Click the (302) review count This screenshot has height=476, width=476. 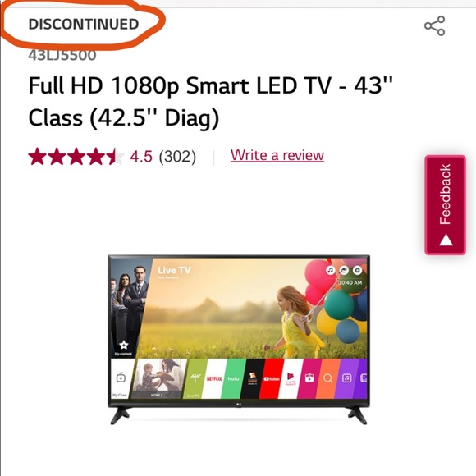[177, 157]
